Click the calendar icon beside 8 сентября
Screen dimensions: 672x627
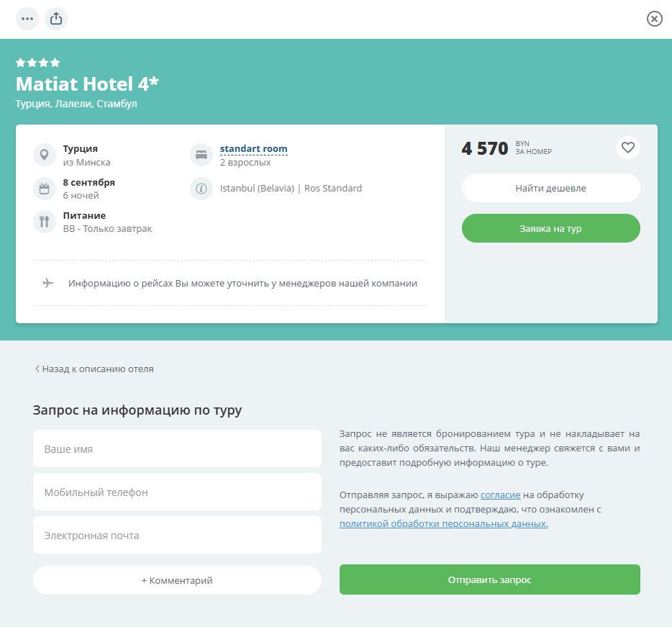pyautogui.click(x=45, y=189)
